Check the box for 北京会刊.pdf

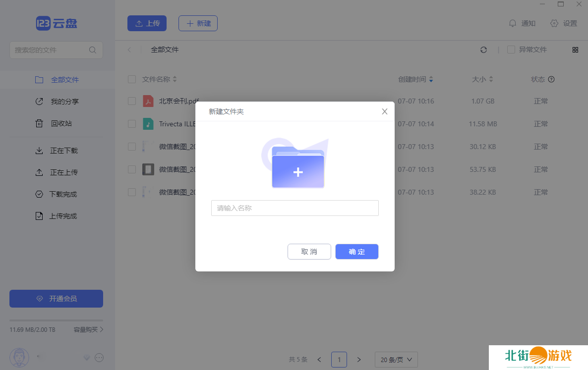132,101
